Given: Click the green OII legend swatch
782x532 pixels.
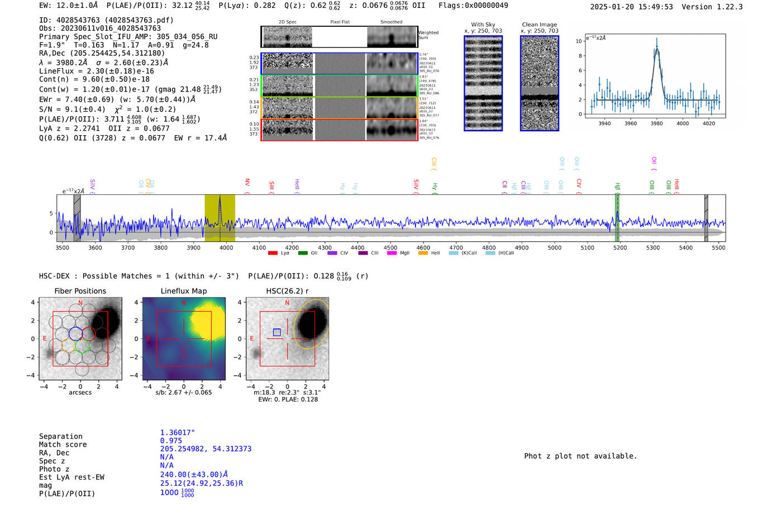Looking at the screenshot, I should [303, 253].
